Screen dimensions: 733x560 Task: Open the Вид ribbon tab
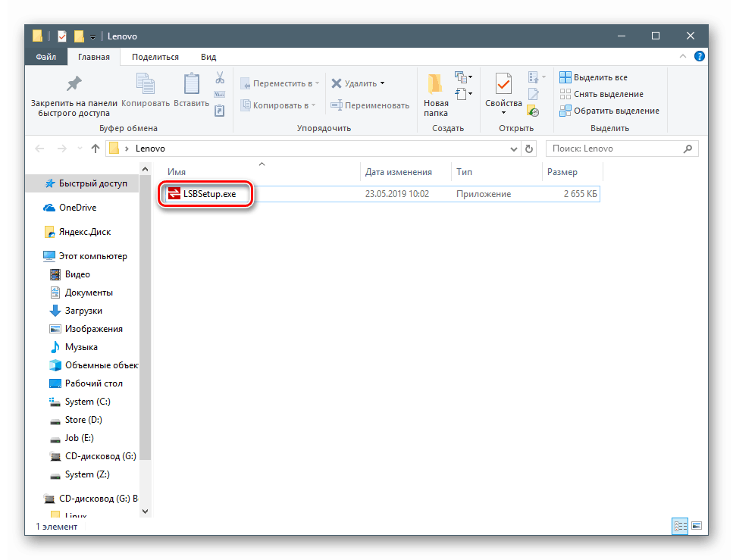[x=208, y=57]
